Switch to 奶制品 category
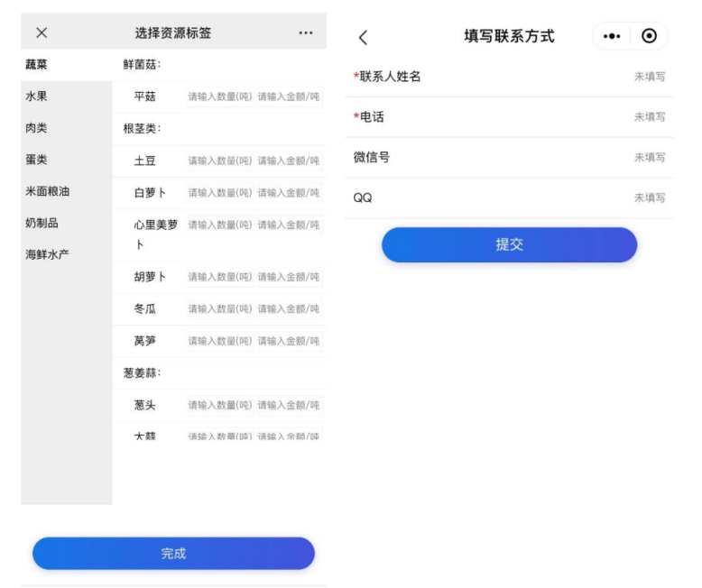The height and width of the screenshot is (588, 702). (42, 223)
